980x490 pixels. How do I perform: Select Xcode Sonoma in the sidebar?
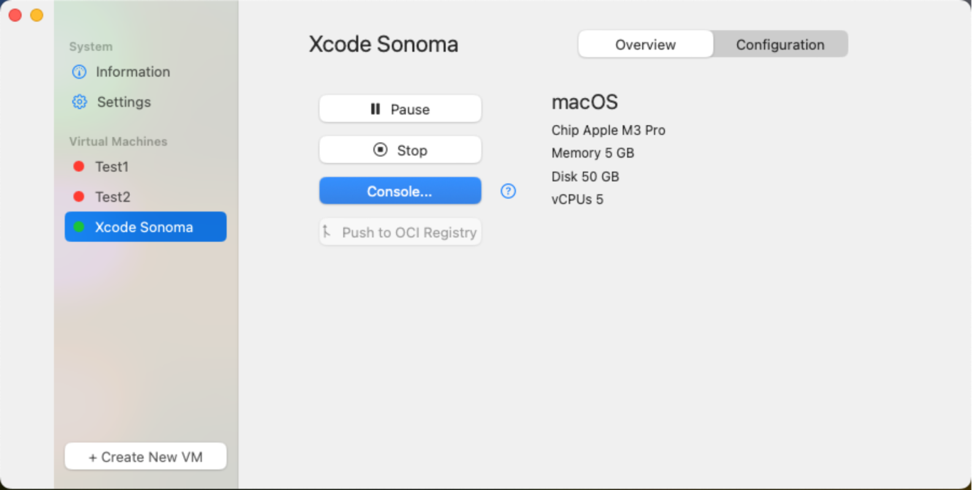pos(145,227)
